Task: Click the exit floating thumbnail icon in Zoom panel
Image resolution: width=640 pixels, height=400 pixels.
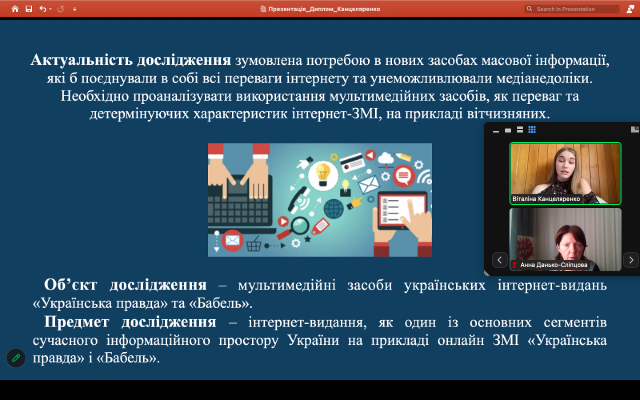Action: pos(635,129)
